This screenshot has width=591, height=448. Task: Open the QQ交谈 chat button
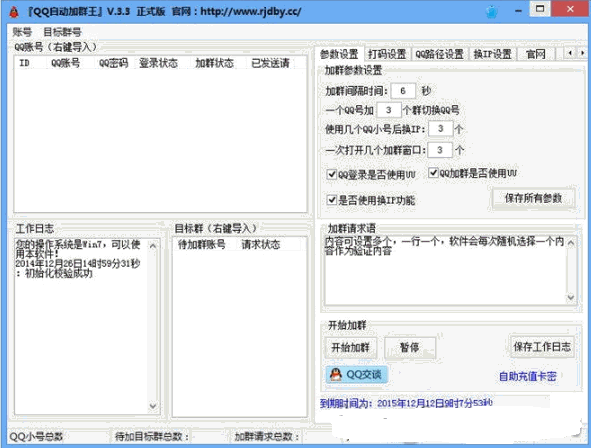pyautogui.click(x=357, y=375)
